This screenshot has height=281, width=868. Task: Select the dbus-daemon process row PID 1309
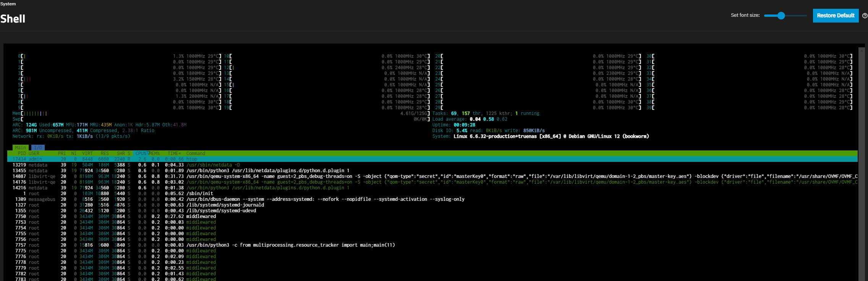(x=432, y=199)
